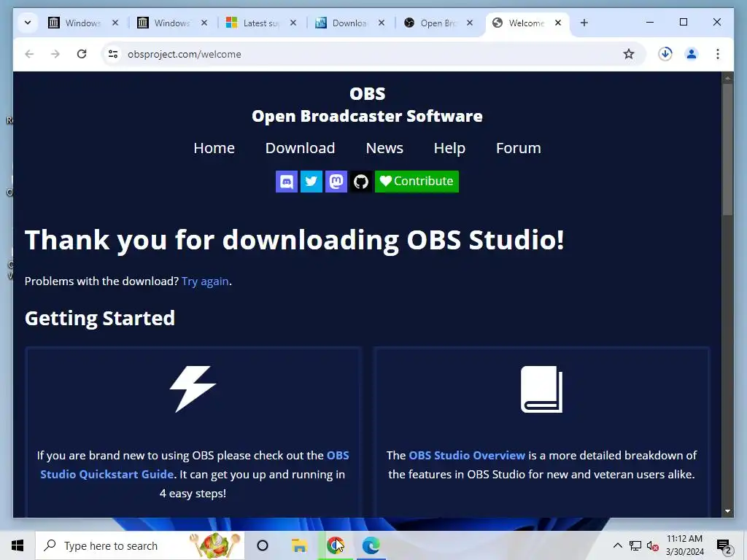
Task: Open a new tab with plus button
Action: point(584,23)
